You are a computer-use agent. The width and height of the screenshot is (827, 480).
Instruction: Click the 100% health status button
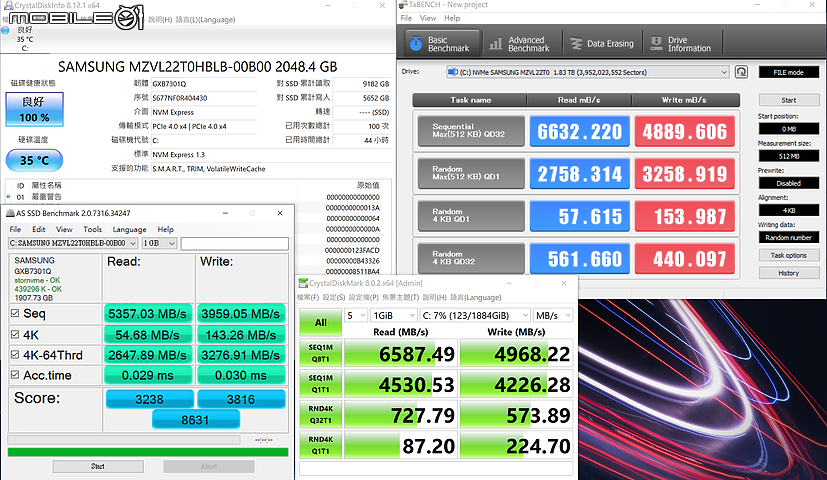pos(34,109)
